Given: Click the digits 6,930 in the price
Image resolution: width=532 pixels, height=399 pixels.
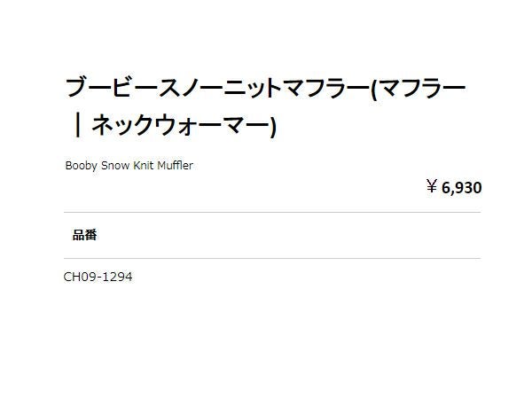Looking at the screenshot, I should coord(461,187).
